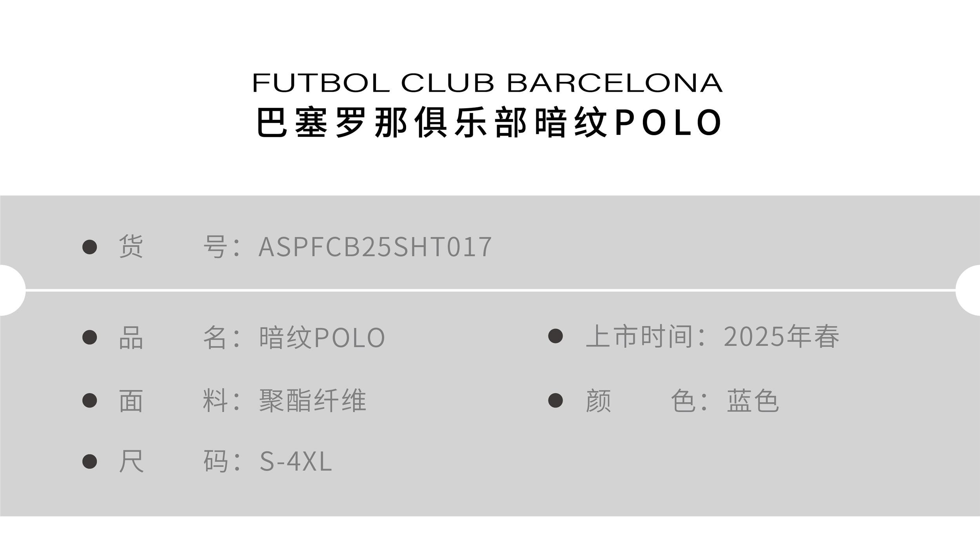The height and width of the screenshot is (560, 980).
Task: Click the bullet beside 面料
Action: click(x=90, y=401)
